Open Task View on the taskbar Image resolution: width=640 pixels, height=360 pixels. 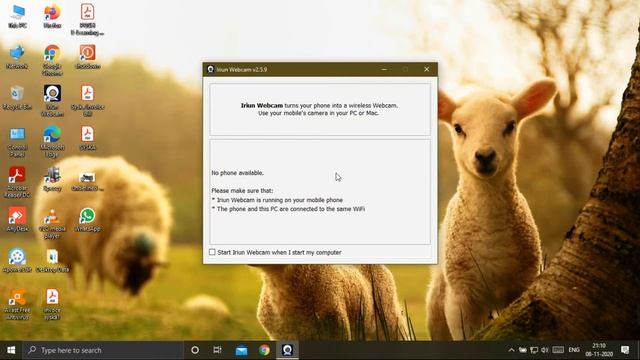[x=218, y=350]
